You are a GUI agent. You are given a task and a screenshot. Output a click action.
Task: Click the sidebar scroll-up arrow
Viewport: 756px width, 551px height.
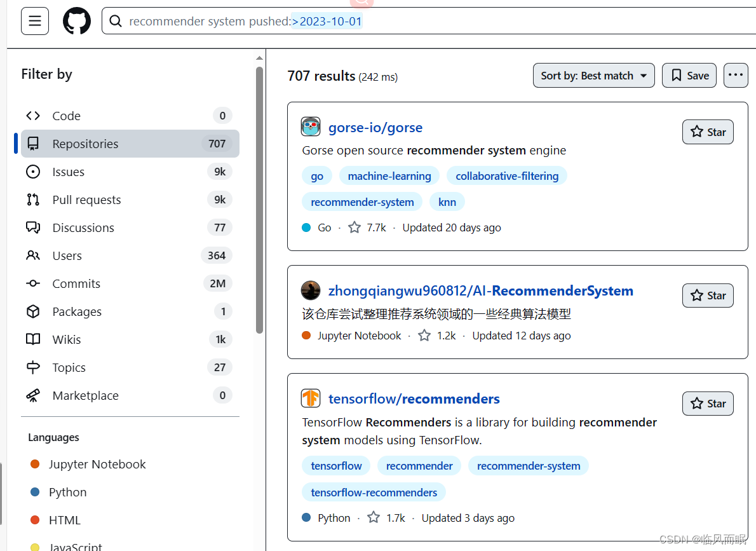[x=259, y=58]
